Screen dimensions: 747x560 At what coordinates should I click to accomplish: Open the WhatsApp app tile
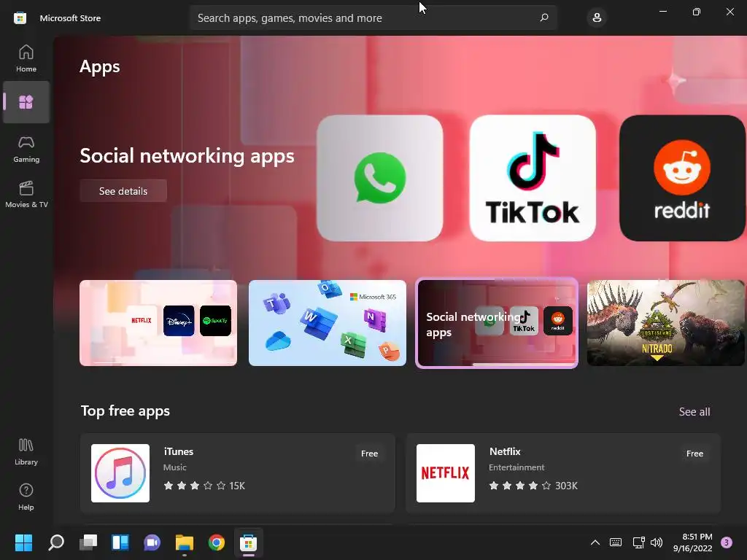point(379,178)
